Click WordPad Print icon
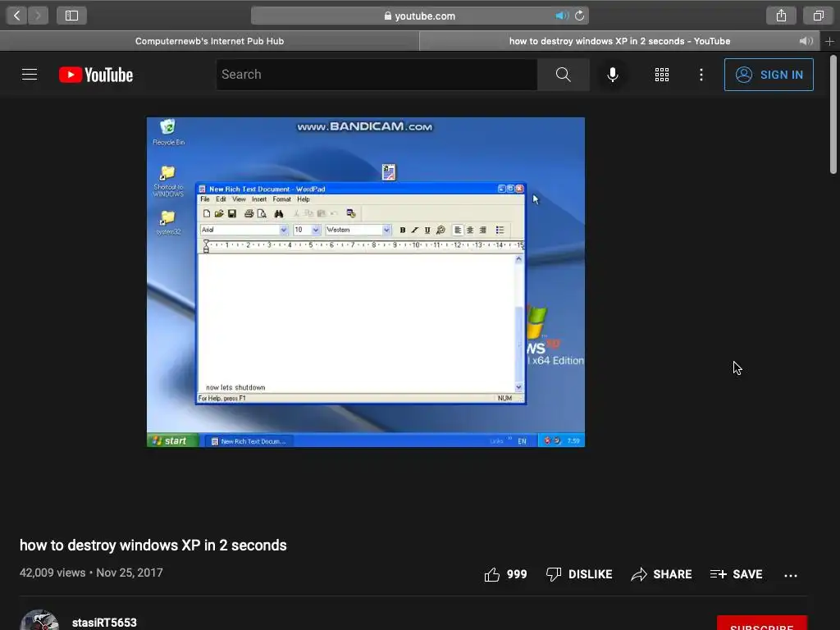The width and height of the screenshot is (840, 630). pos(249,214)
